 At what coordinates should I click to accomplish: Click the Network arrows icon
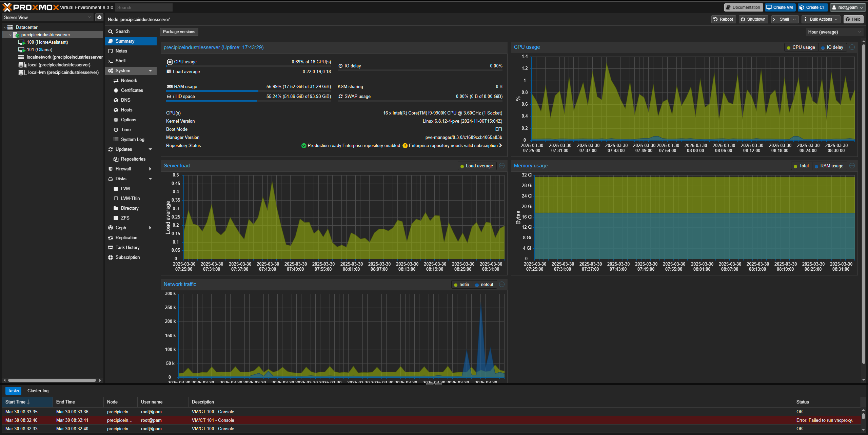(x=116, y=81)
